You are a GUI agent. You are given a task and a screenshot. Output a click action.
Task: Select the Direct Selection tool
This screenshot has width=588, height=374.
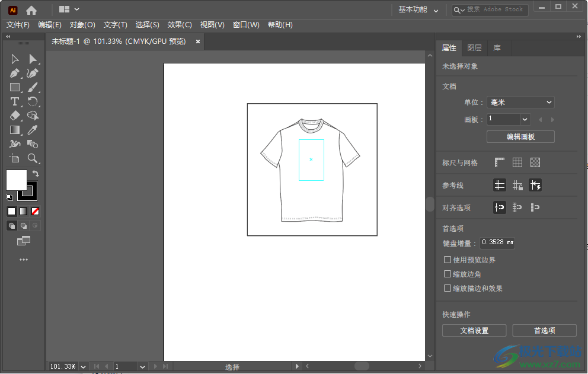pos(33,59)
